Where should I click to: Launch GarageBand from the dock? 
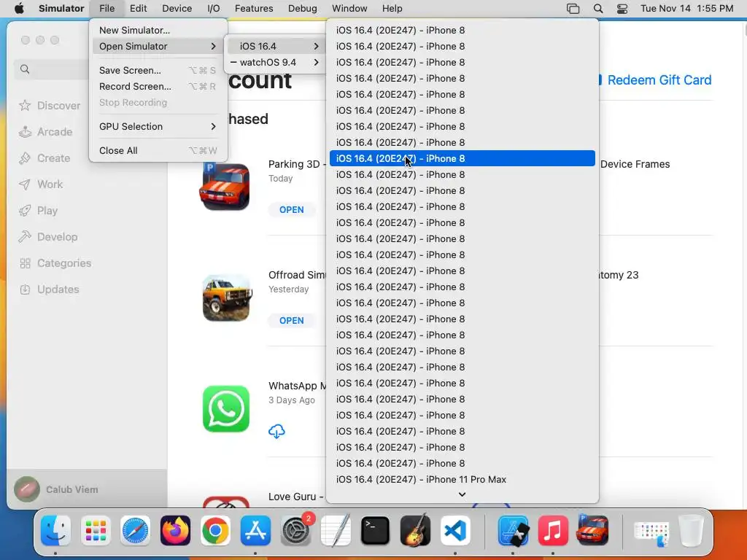(x=415, y=531)
